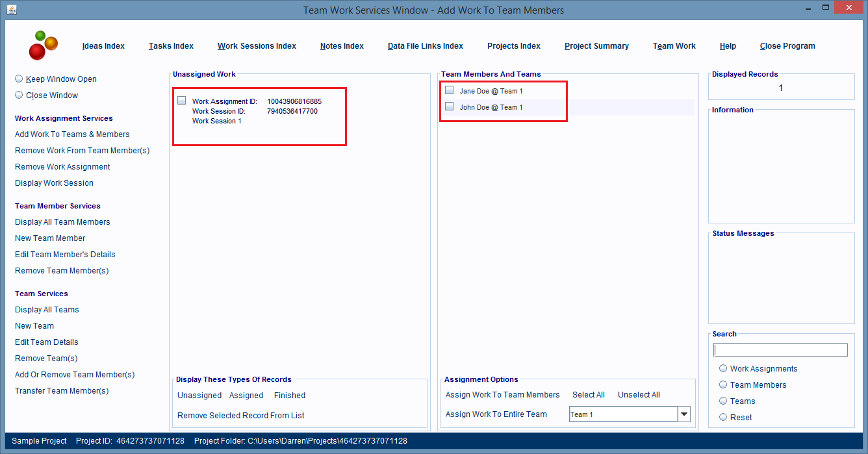This screenshot has width=868, height=454.
Task: Check Jane Doe @ Team 1 checkbox
Action: coord(450,90)
